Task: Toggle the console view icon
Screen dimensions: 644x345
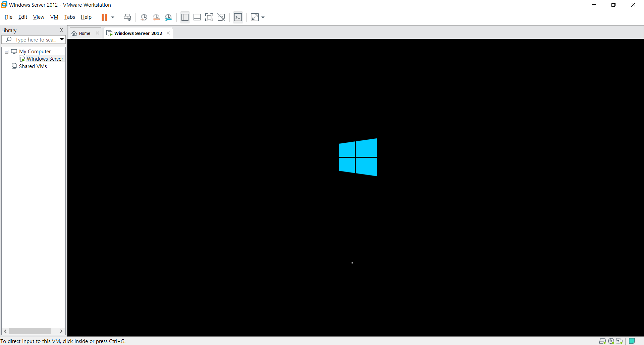Action: [238, 17]
